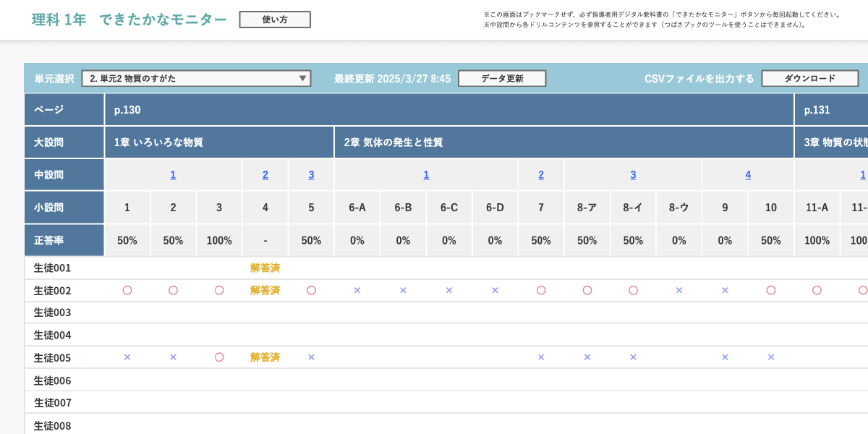Open 中設問 link 2 under 2章 気体の発生と性質
868x434 pixels.
[541, 174]
